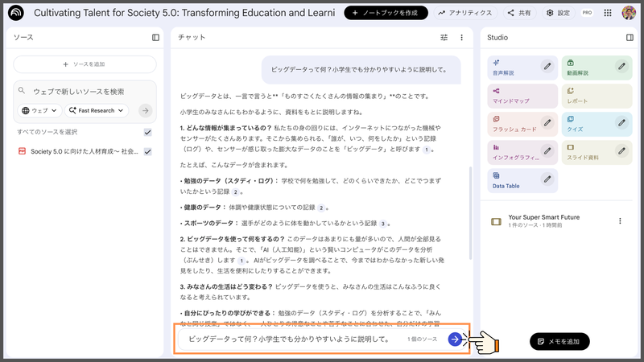Image resolution: width=644 pixels, height=362 pixels.
Task: Create a マインドマップ mind map
Action: coord(522,96)
